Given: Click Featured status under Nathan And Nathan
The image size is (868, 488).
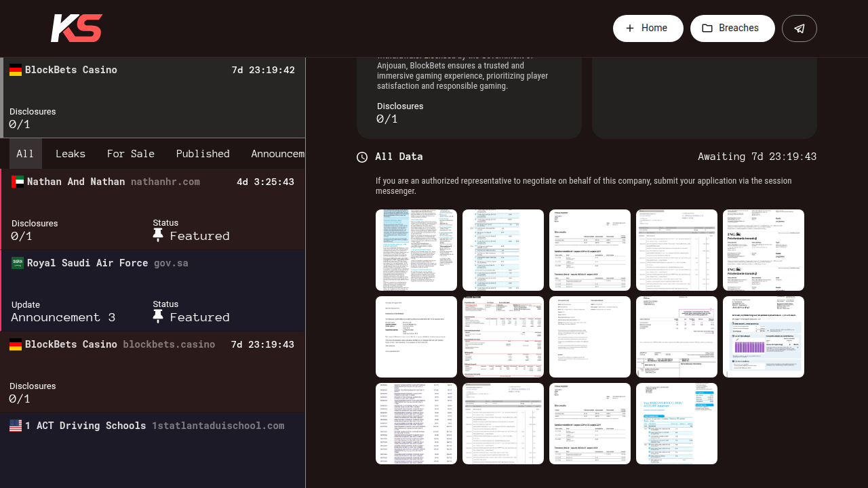Looking at the screenshot, I should [200, 236].
